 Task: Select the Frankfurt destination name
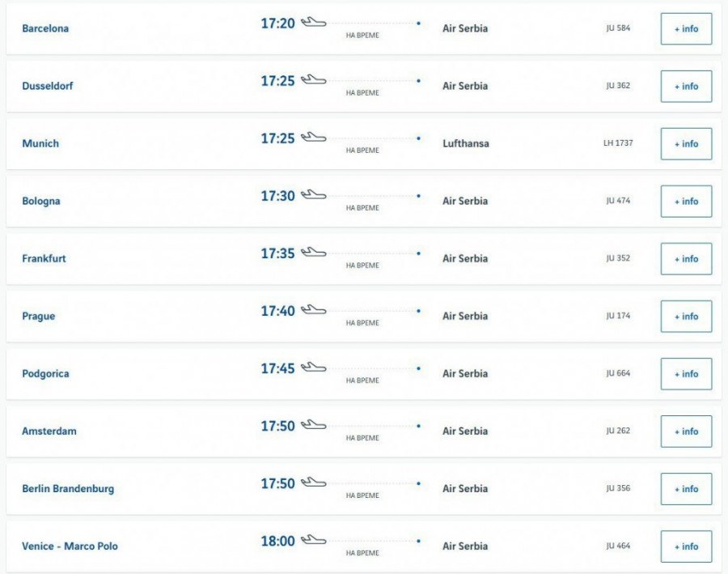pyautogui.click(x=44, y=259)
